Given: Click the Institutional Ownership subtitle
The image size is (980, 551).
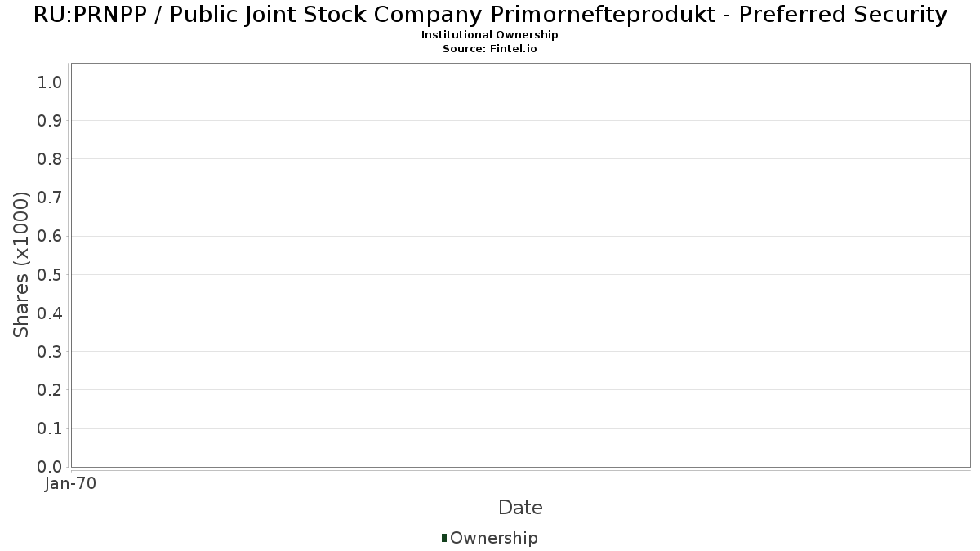Looking at the screenshot, I should point(490,35).
